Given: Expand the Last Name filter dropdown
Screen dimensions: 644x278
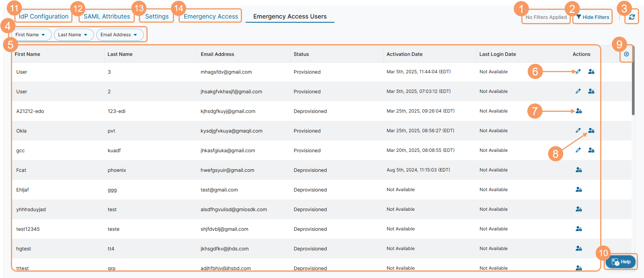Looking at the screenshot, I should [73, 35].
